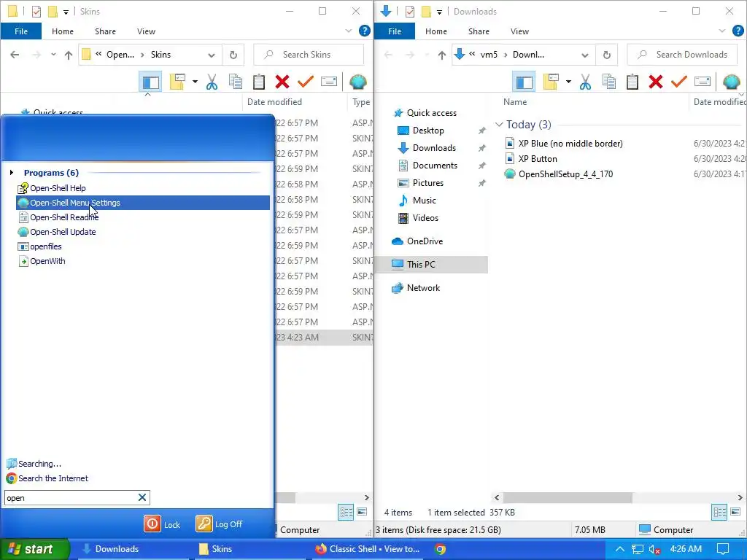Open Home ribbon tab in Downloads window
The width and height of the screenshot is (747, 560).
(x=436, y=31)
